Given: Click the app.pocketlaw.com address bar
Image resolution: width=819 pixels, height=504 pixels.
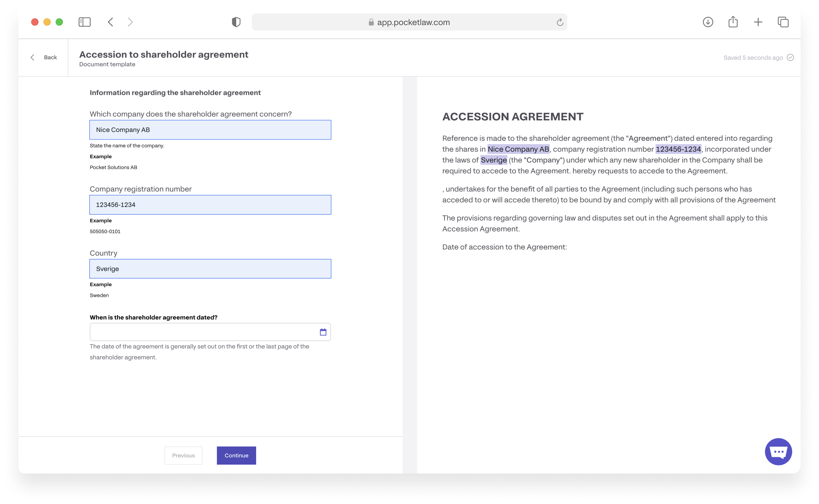Looking at the screenshot, I should click(409, 22).
